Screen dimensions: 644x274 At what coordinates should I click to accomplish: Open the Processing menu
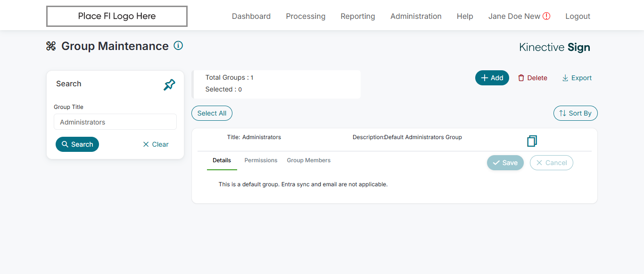[305, 16]
